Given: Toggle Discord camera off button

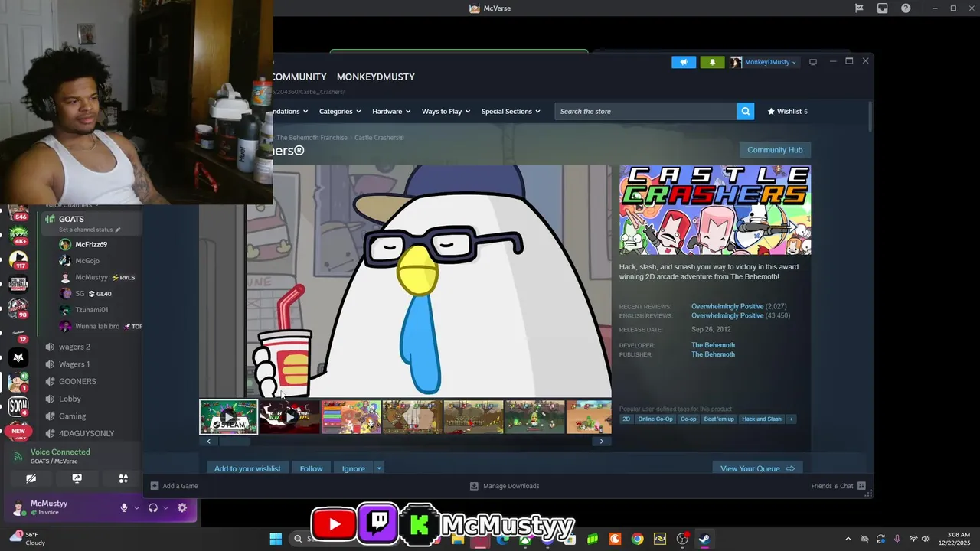Looking at the screenshot, I should coord(31,478).
